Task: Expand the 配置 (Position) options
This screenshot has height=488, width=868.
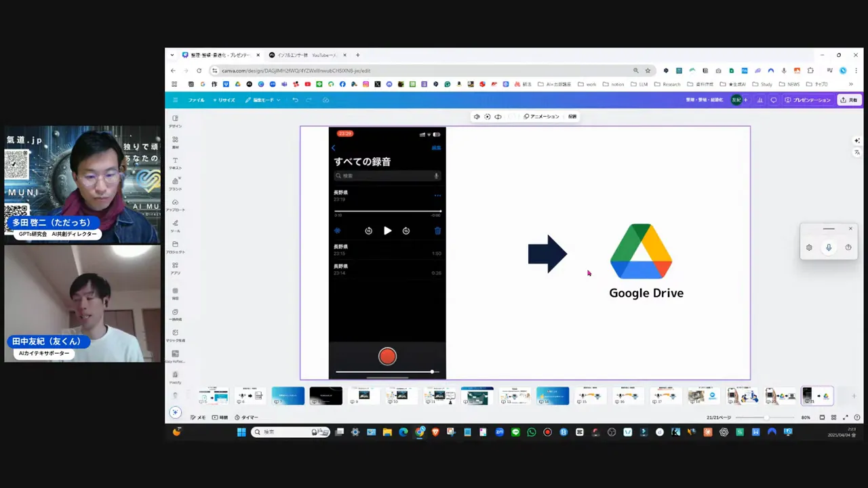Action: pos(572,116)
